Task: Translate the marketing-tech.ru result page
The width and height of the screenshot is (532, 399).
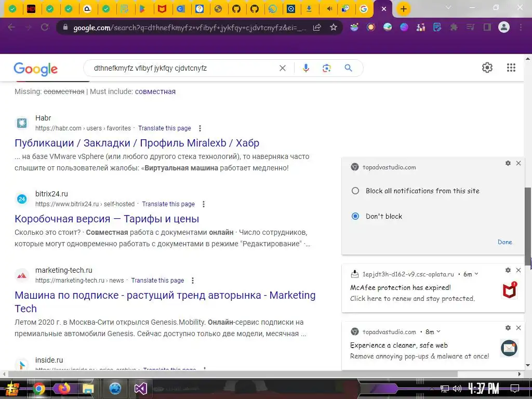Action: click(157, 280)
